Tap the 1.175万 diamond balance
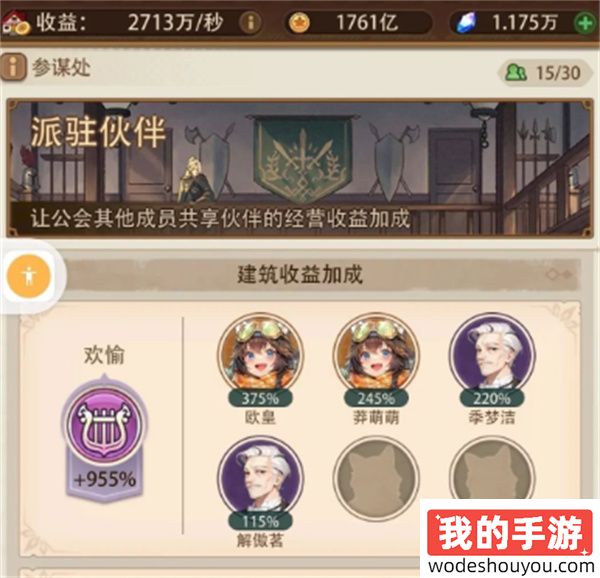Image resolution: width=600 pixels, height=578 pixels. tap(524, 23)
